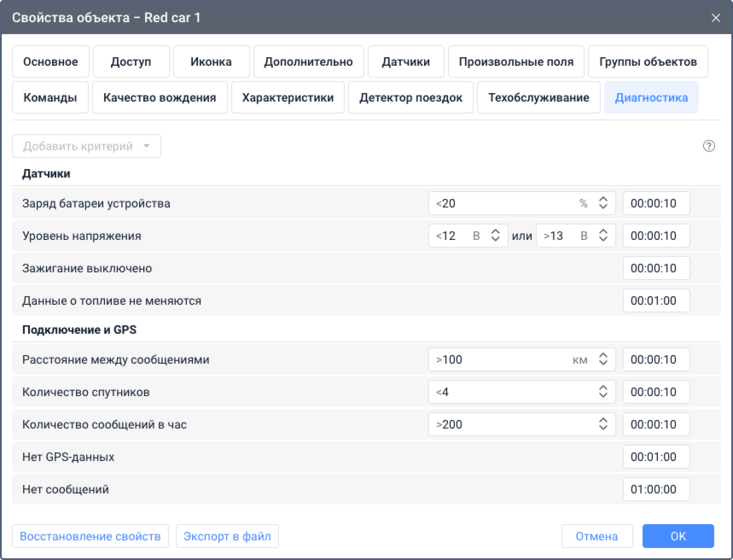Viewport: 733px width, 560px height.
Task: Click the battery charge threshold value field
Action: click(503, 203)
